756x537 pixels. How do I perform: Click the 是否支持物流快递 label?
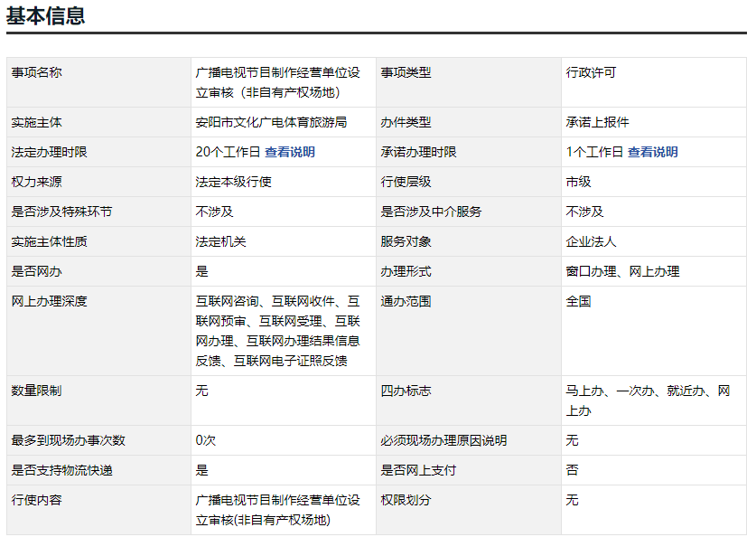tap(62, 470)
